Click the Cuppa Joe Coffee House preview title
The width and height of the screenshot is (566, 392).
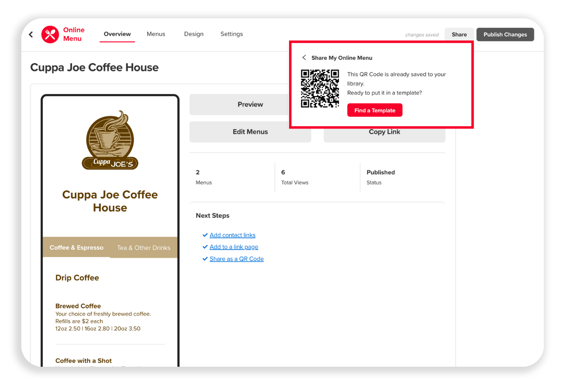coord(110,201)
